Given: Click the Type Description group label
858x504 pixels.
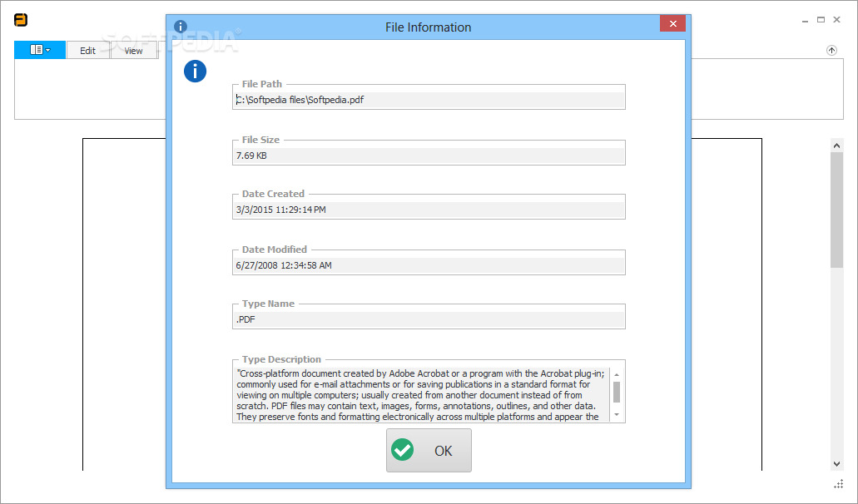Looking at the screenshot, I should (x=281, y=359).
